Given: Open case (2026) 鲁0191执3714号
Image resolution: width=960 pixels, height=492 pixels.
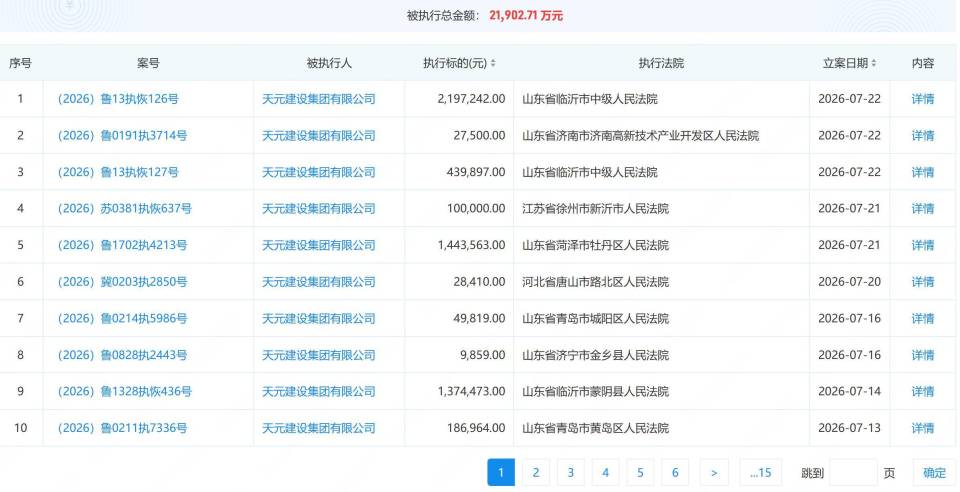Looking at the screenshot, I should 122,135.
